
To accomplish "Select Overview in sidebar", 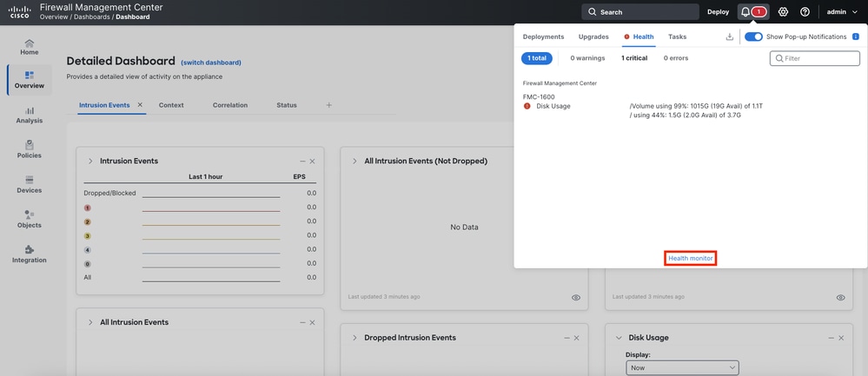I will point(30,80).
